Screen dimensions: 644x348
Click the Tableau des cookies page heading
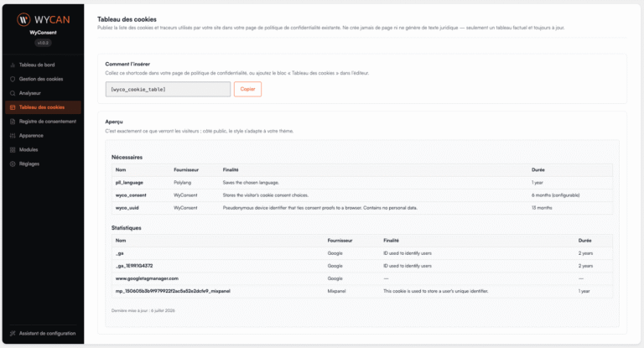[127, 19]
